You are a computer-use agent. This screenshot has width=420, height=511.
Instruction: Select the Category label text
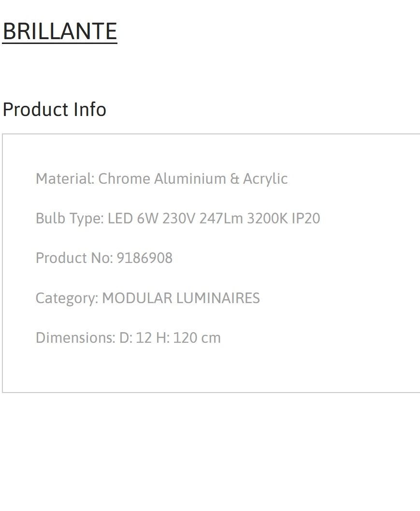coord(67,298)
